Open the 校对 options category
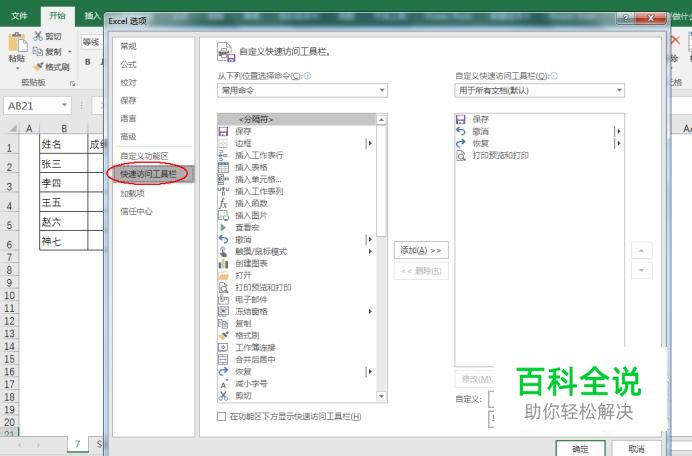The height and width of the screenshot is (456, 692). 128,83
